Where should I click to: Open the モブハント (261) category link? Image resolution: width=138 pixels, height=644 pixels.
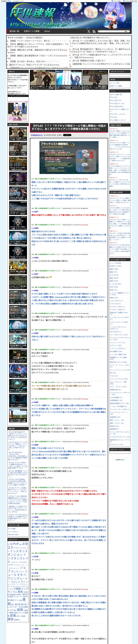[116, 345]
